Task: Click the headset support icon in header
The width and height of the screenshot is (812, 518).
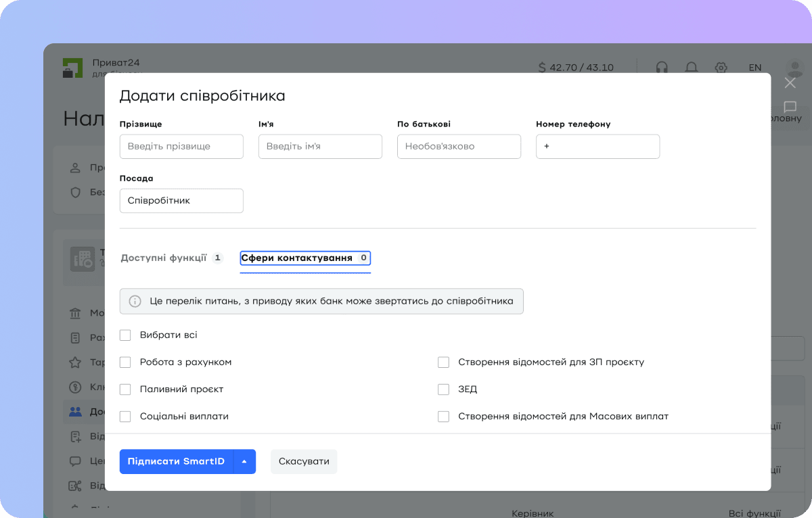Action: tap(662, 67)
